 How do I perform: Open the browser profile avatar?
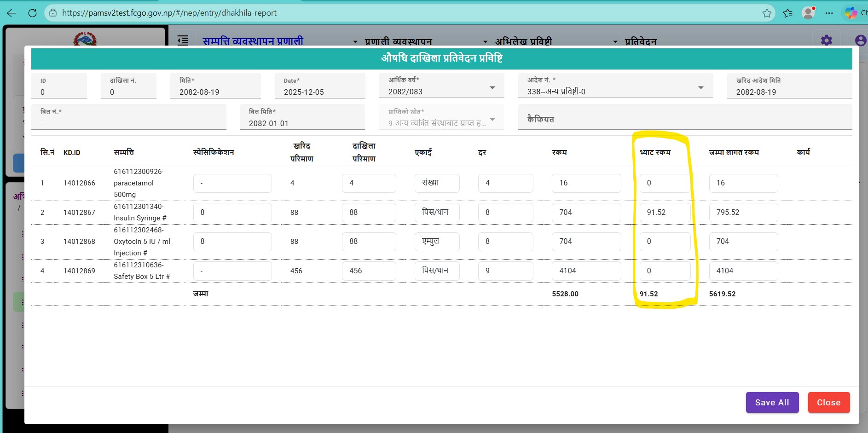[x=809, y=13]
